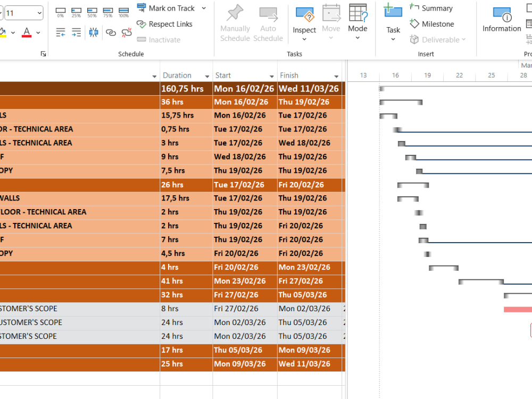Select the FLOOR - TECHNICAL AREA row
532x399 pixels.
(80, 212)
